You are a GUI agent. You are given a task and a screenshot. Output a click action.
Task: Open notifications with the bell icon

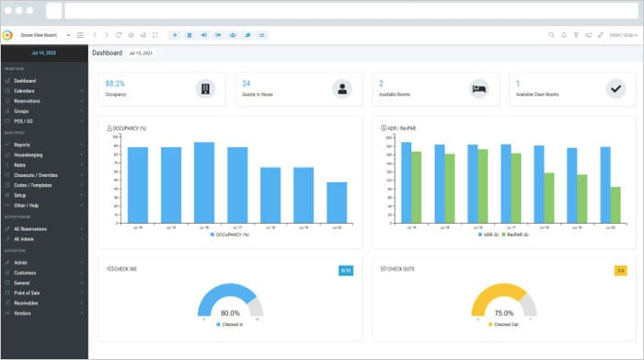coord(564,35)
